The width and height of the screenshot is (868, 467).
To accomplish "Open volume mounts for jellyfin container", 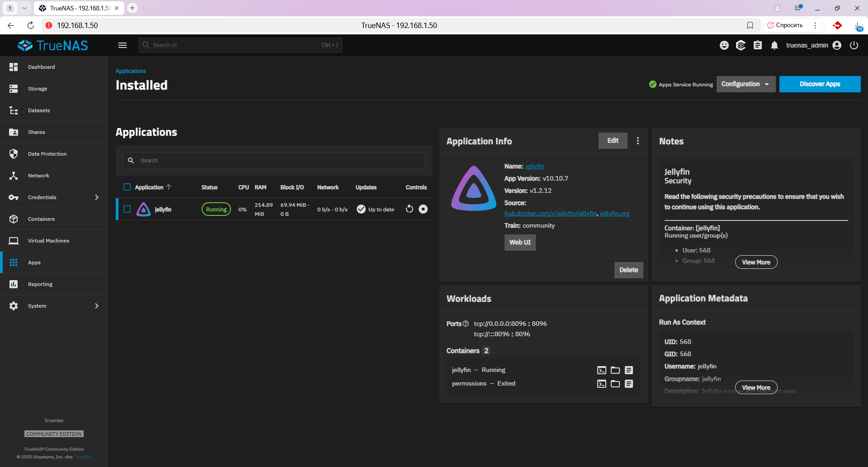I will click(x=615, y=370).
